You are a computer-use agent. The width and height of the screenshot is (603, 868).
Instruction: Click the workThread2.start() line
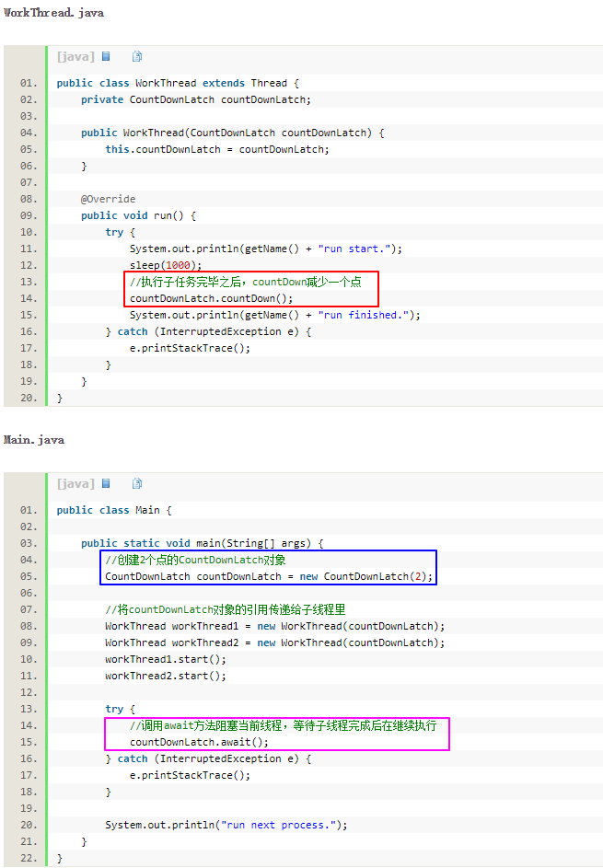pos(165,676)
